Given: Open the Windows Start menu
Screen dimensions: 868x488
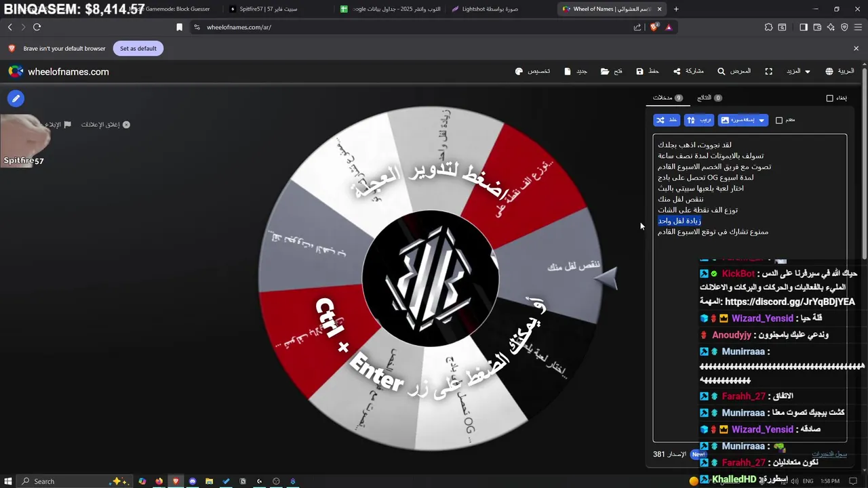Looking at the screenshot, I should (x=7, y=481).
